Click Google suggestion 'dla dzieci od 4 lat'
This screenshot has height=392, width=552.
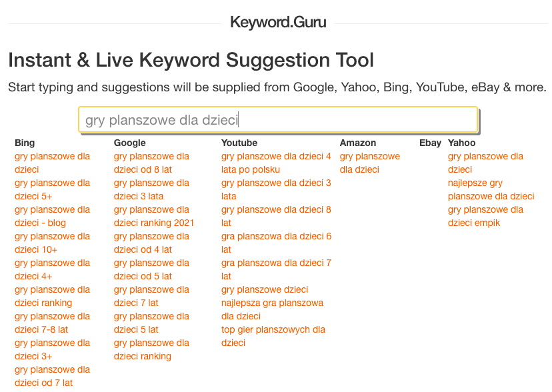(x=151, y=243)
